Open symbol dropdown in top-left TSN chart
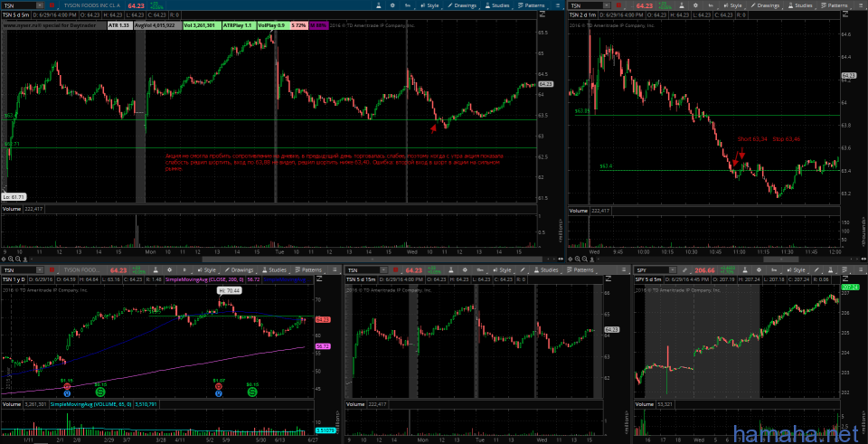 [x=40, y=5]
